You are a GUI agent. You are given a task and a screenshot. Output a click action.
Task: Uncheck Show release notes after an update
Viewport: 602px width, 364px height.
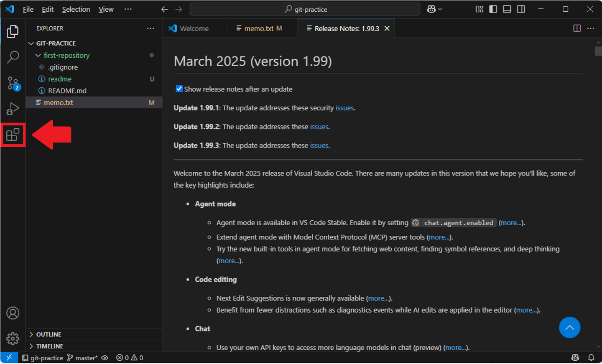click(x=179, y=89)
